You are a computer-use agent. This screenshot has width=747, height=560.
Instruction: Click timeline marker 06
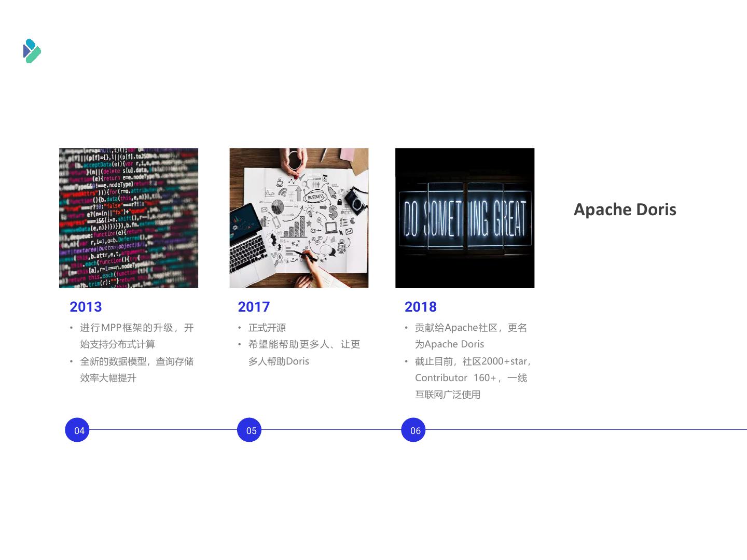(413, 430)
